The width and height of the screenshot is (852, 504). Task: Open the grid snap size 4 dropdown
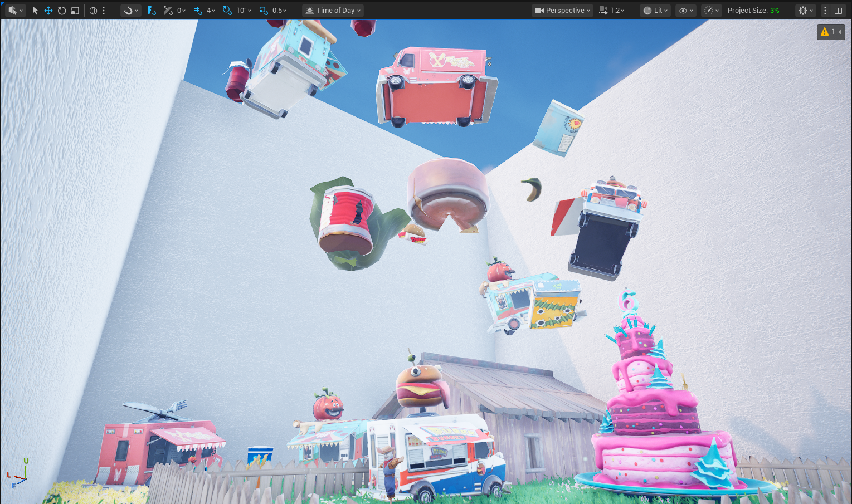pyautogui.click(x=211, y=11)
